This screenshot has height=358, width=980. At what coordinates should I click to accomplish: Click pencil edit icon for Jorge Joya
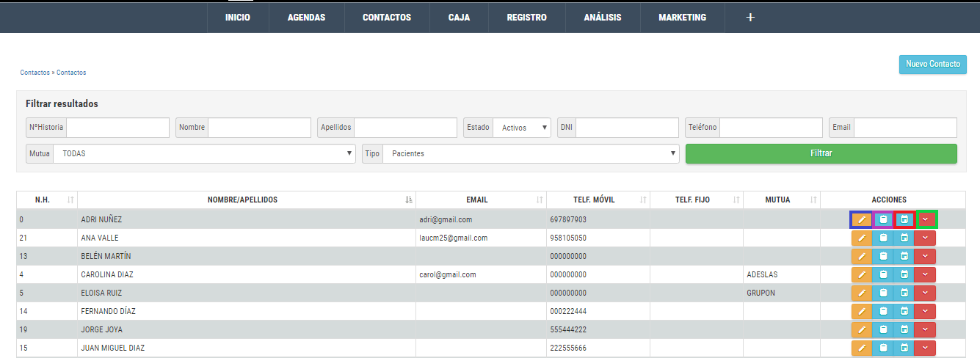pos(862,329)
